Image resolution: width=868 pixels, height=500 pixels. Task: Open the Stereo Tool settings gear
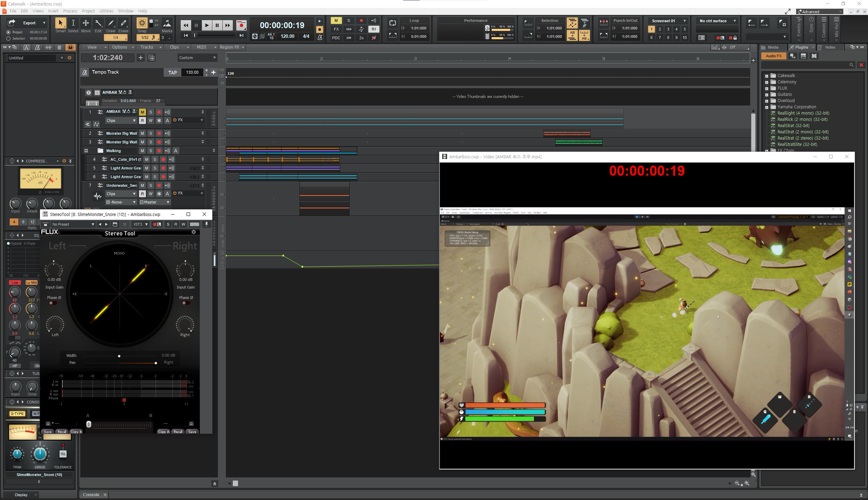click(x=194, y=232)
